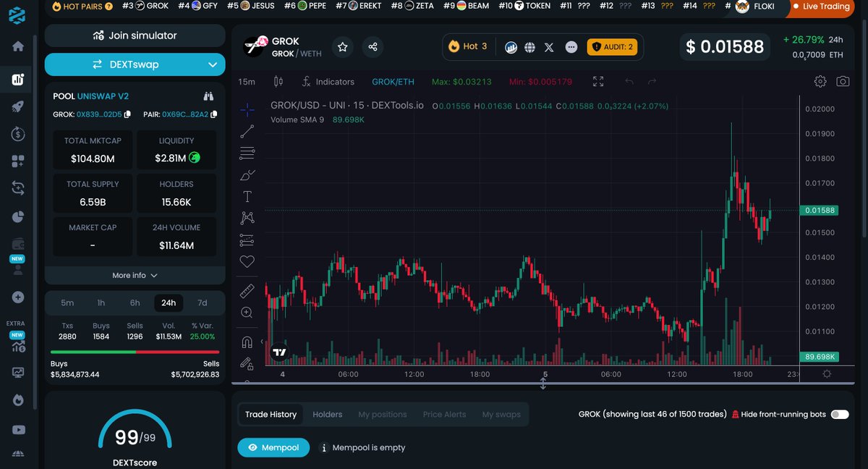Open the pie chart icon in the sidebar
This screenshot has width=868, height=469.
18,216
